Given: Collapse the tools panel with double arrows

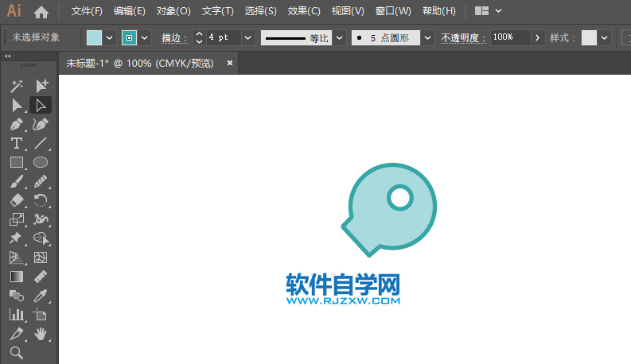Looking at the screenshot, I should pos(8,56).
